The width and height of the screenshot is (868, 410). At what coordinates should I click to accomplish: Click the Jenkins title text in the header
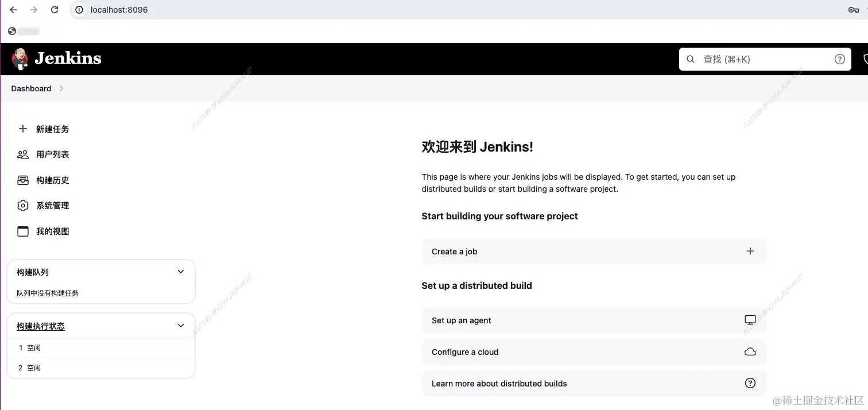pos(68,59)
